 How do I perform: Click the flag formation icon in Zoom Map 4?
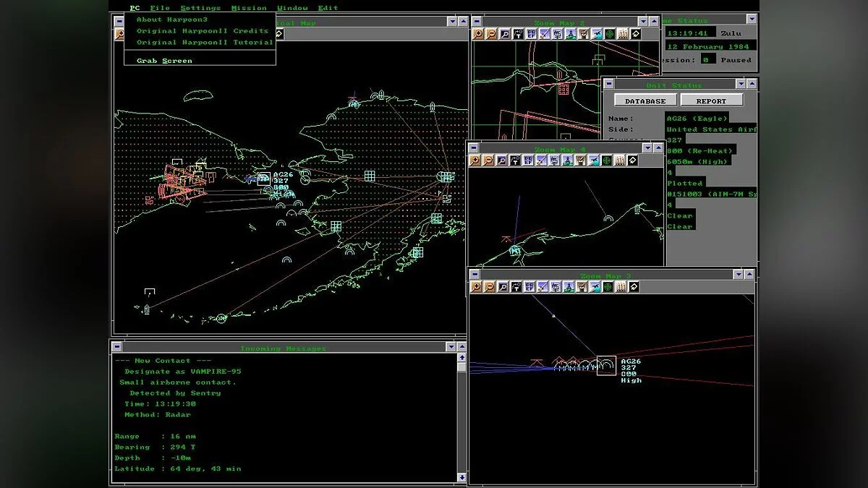(554, 160)
